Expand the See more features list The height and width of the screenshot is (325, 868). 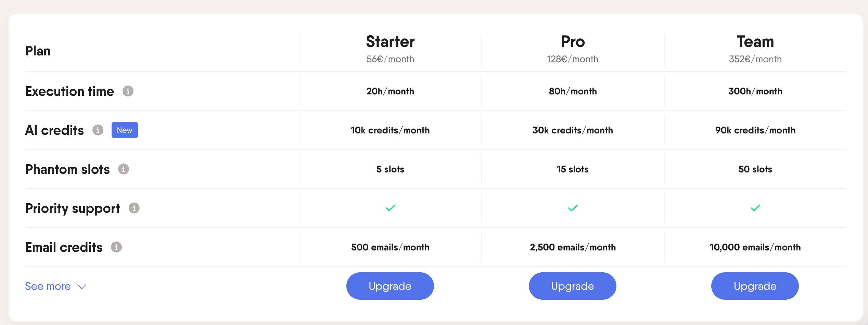click(x=48, y=286)
